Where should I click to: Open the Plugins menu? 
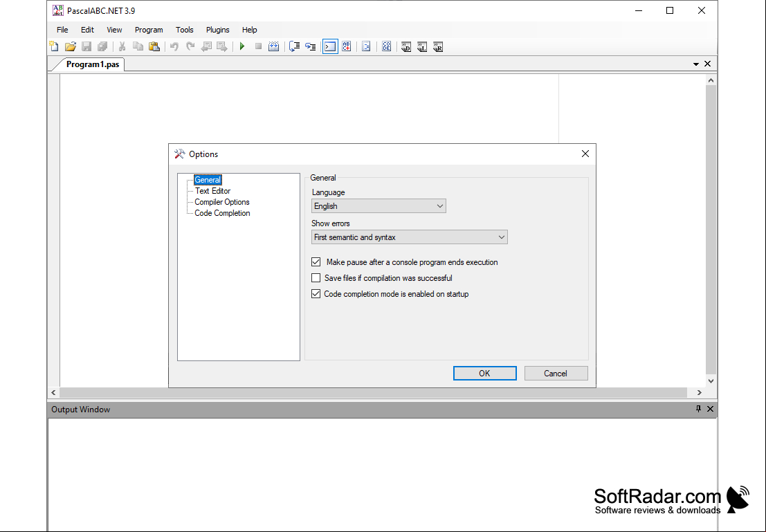tap(218, 30)
